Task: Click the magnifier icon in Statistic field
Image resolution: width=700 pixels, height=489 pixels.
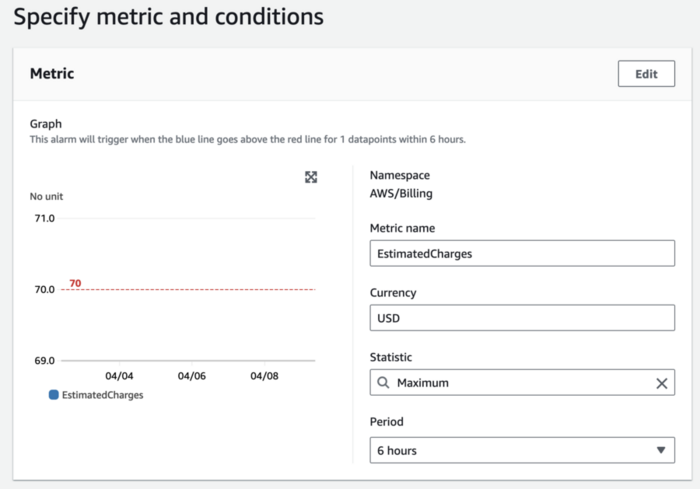Action: (383, 383)
